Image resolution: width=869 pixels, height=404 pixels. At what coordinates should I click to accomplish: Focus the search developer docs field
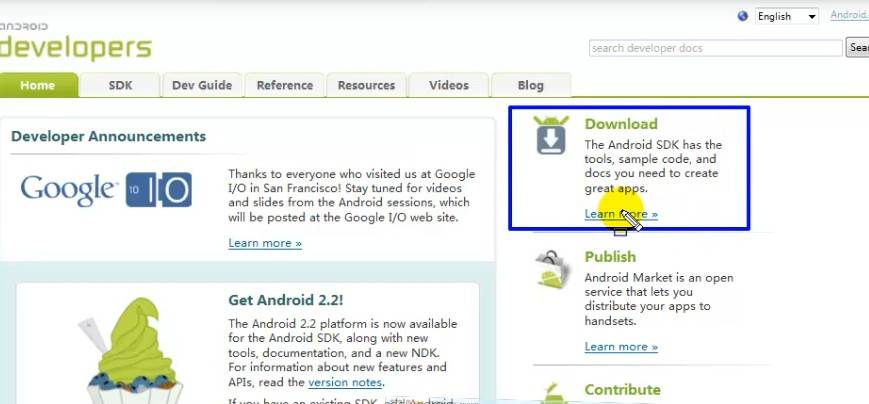(x=715, y=48)
